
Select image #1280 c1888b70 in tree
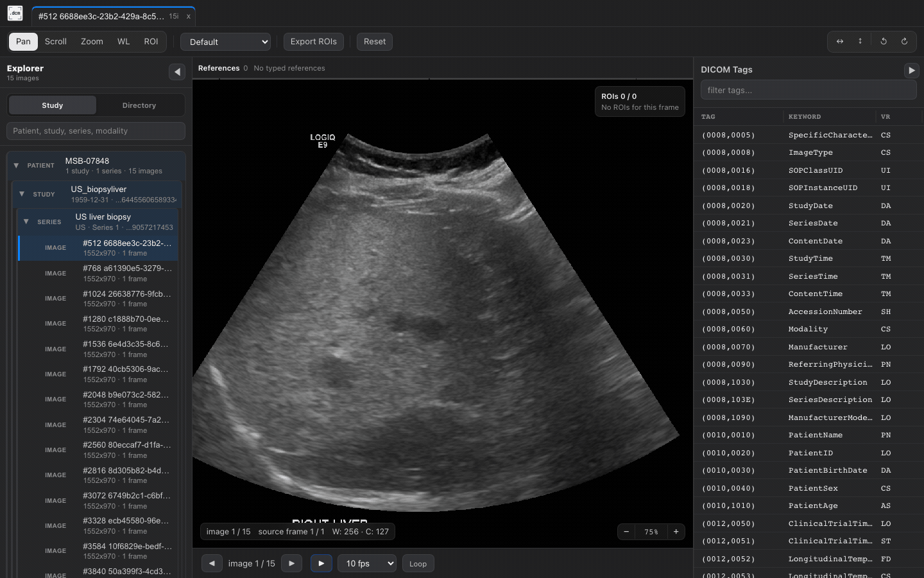pyautogui.click(x=98, y=324)
